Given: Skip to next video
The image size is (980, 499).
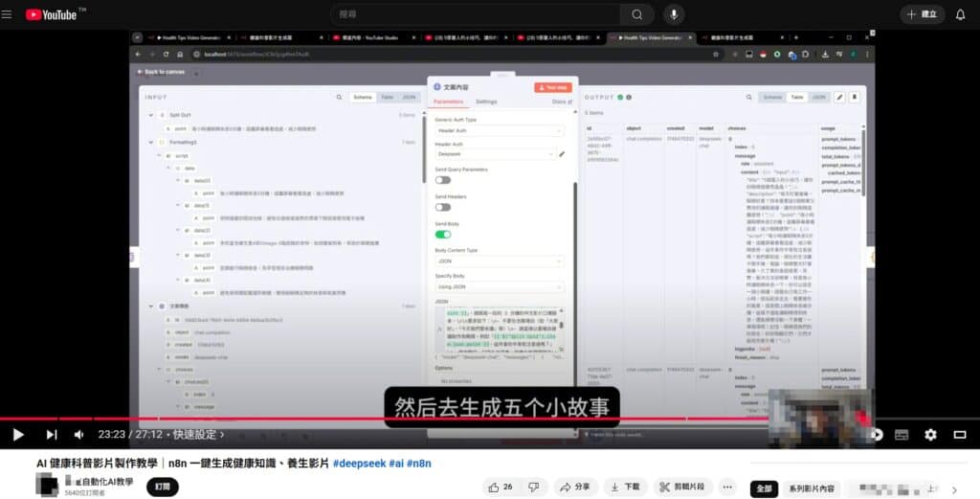Looking at the screenshot, I should [52, 434].
